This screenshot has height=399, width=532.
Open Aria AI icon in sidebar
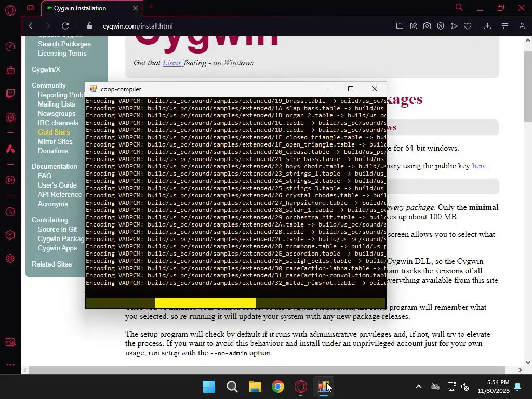tap(10, 149)
